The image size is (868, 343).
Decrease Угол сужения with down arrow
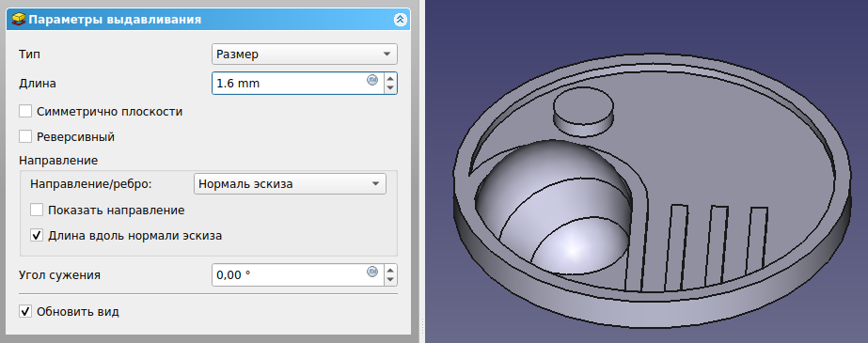tap(390, 279)
